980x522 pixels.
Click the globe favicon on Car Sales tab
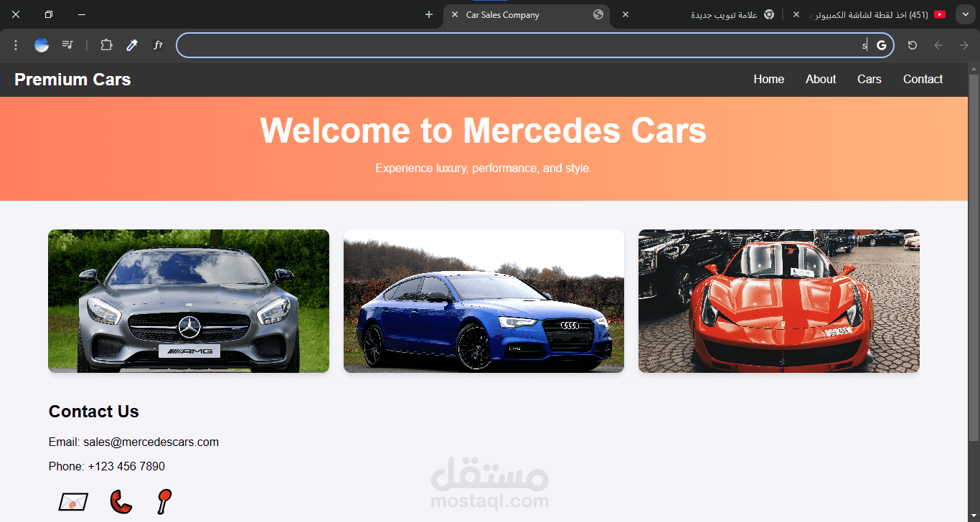[x=598, y=14]
